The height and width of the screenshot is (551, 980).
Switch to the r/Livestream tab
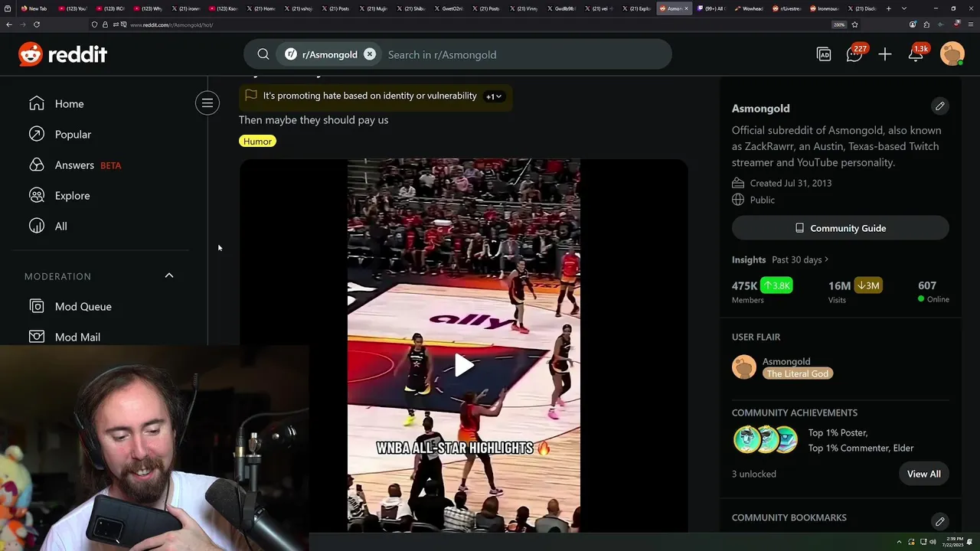tap(786, 8)
